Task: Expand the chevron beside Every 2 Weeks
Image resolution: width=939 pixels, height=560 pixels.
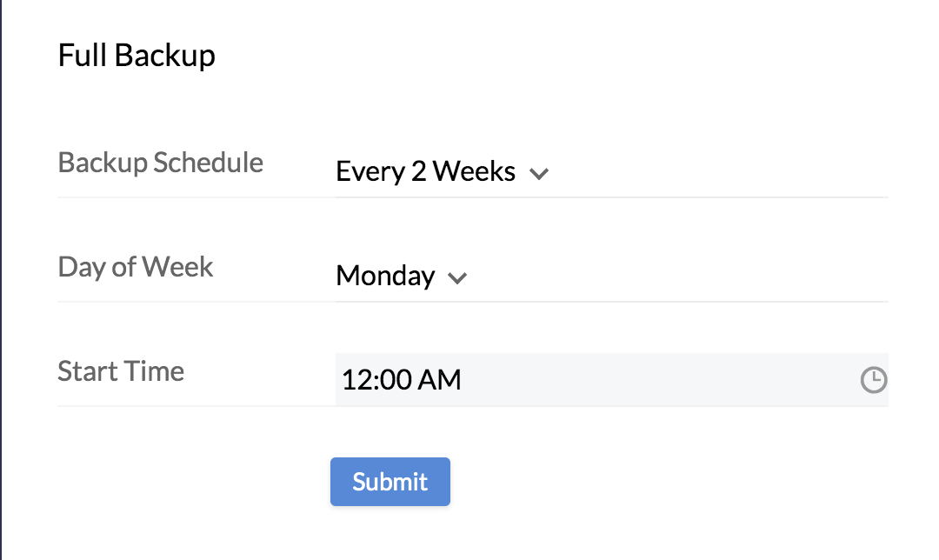Action: 539,173
